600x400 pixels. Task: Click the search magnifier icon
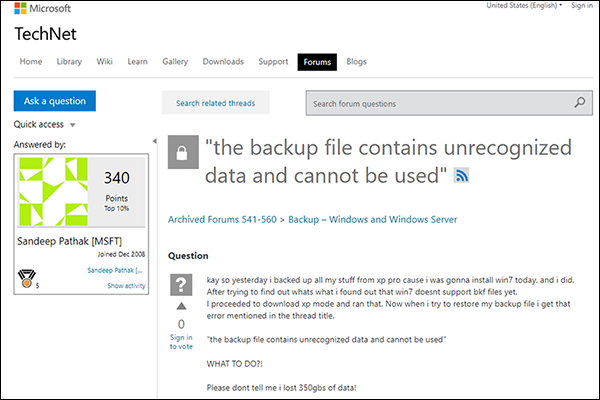[x=580, y=102]
